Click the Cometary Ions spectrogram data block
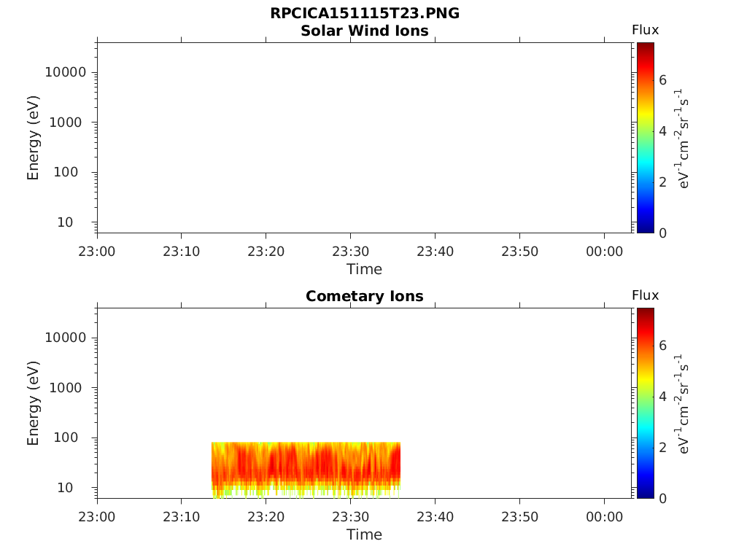The height and width of the screenshot is (560, 747). click(x=306, y=470)
